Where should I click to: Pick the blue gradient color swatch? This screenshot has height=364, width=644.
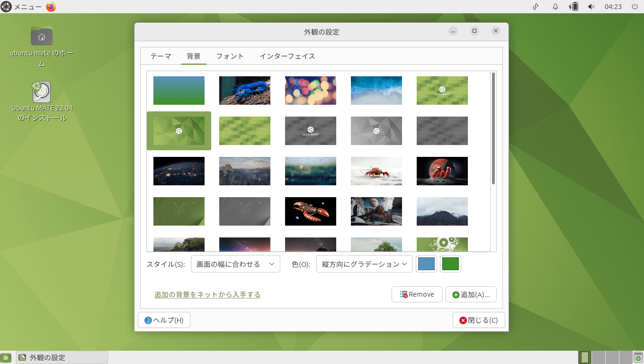click(x=426, y=264)
